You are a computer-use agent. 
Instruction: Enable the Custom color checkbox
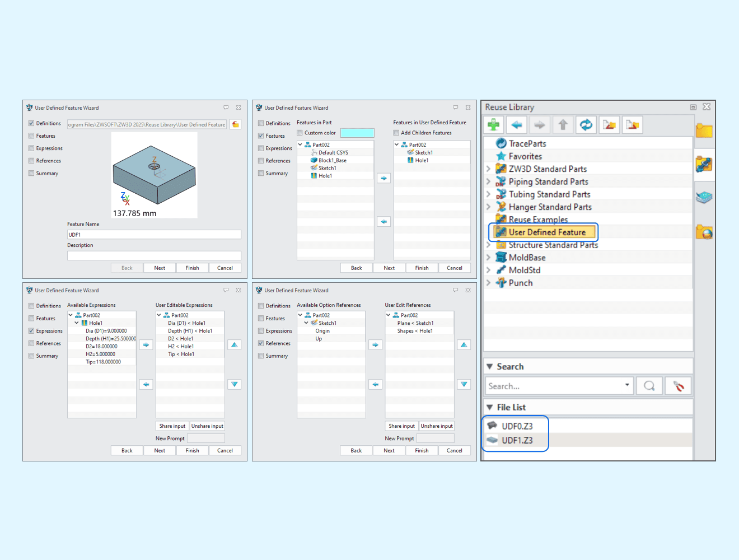[300, 133]
